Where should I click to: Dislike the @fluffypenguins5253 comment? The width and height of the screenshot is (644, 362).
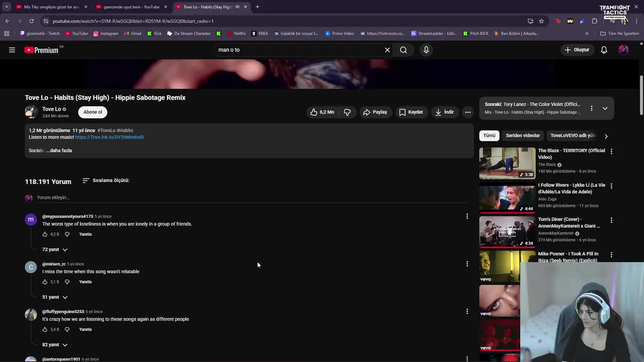67,330
